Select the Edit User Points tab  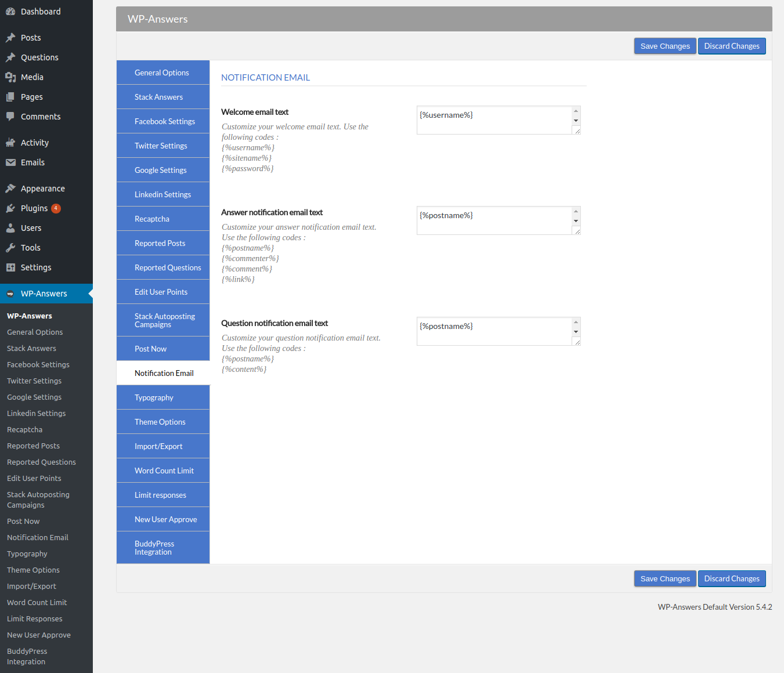(163, 292)
